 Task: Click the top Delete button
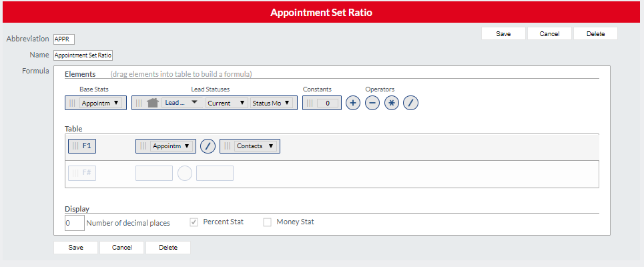click(595, 33)
